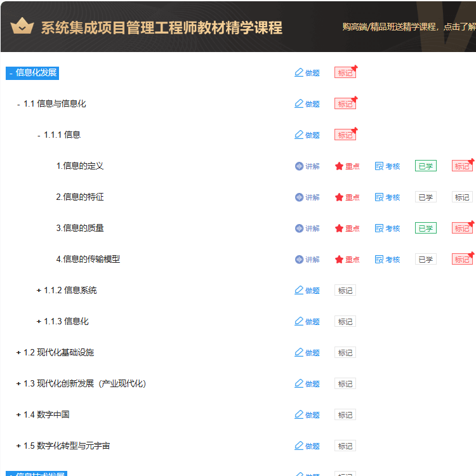This screenshot has height=476, width=476.
Task: Collapse the 1.1.1 信息 section
Action: tap(39, 135)
